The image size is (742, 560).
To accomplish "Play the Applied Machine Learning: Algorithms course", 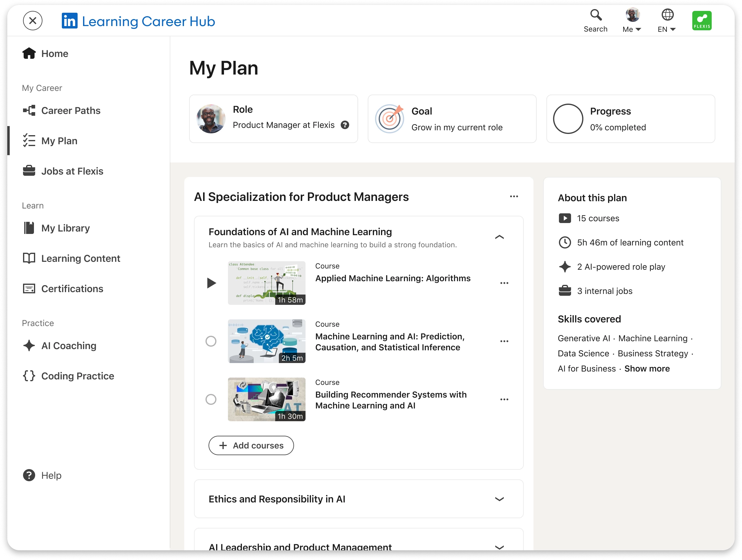I will [x=211, y=283].
